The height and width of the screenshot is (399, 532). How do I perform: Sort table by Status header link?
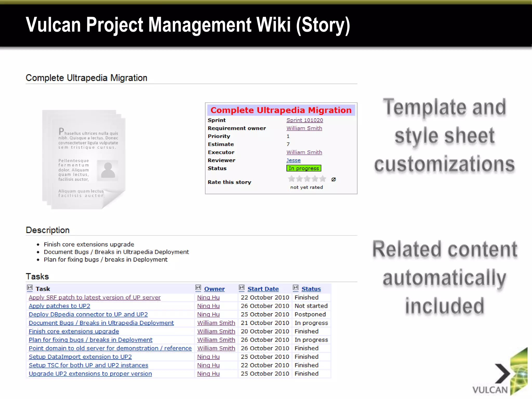click(311, 289)
